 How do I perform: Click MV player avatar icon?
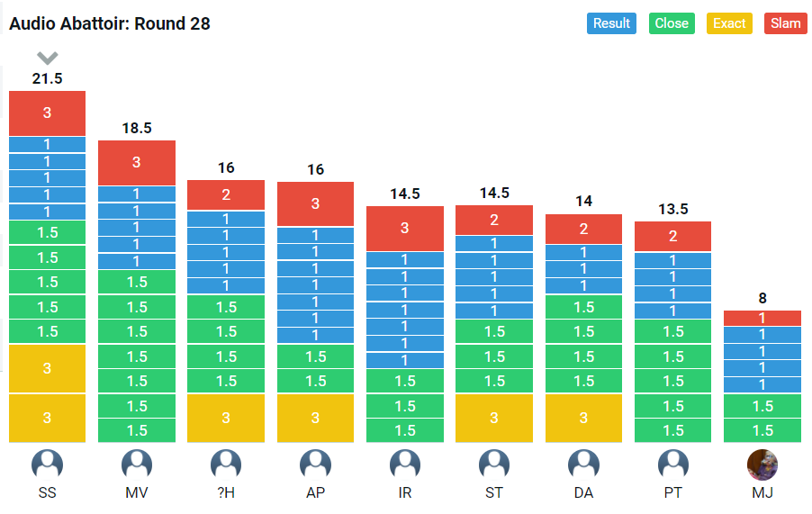coord(137,464)
